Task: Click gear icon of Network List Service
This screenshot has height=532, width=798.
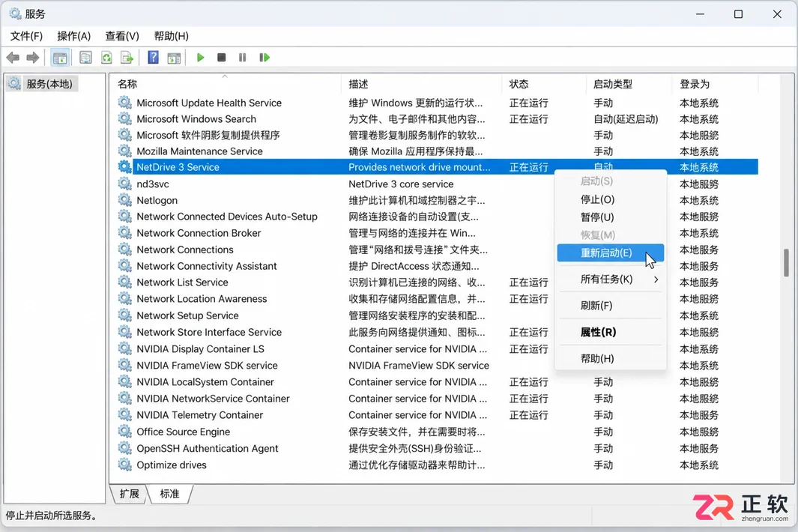Action: [124, 282]
